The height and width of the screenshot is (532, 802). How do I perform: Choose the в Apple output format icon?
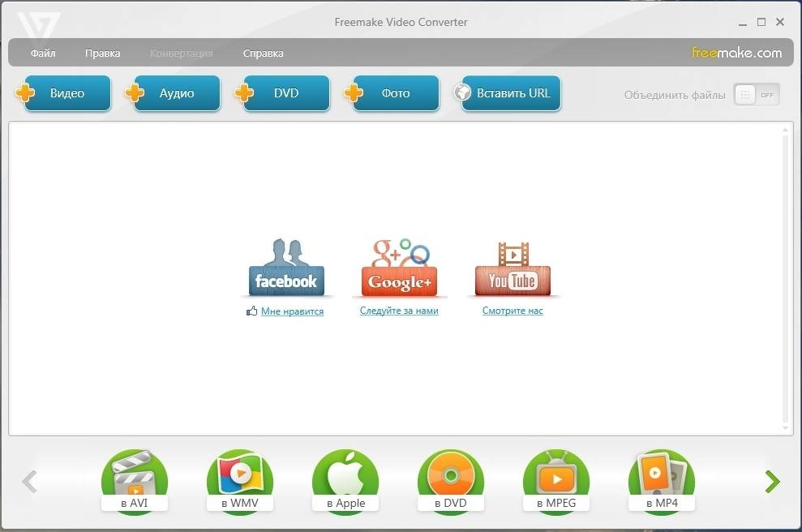345,481
